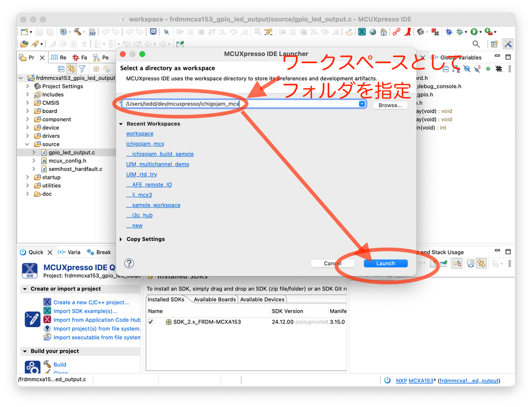Click the teal MCUXpresso X toolbar icon
Viewport: 532px width, 407px height.
(362, 32)
